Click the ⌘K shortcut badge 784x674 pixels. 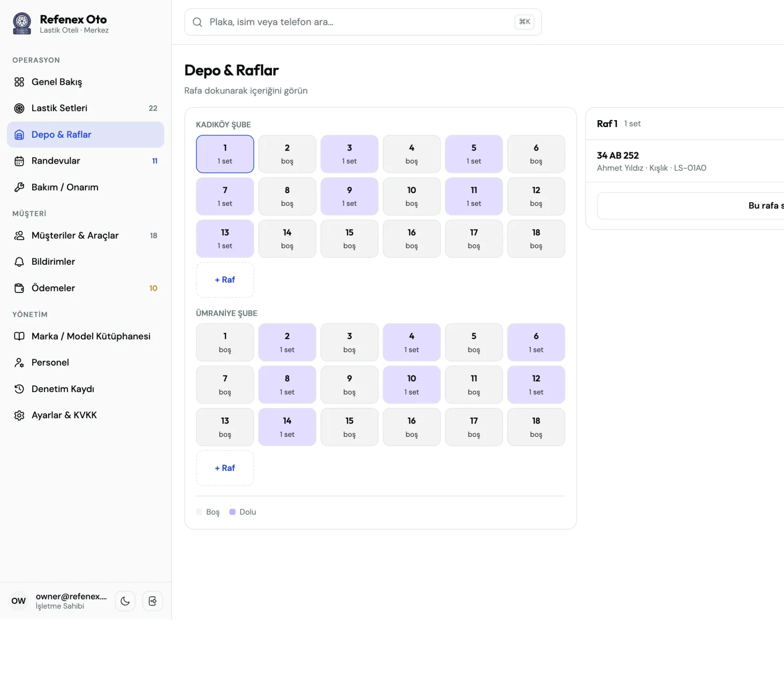pos(524,22)
